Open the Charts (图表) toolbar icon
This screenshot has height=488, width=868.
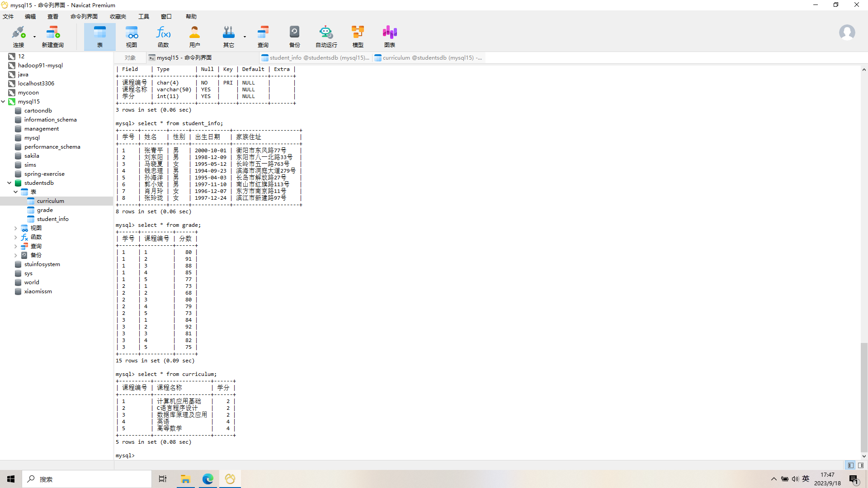(x=389, y=36)
